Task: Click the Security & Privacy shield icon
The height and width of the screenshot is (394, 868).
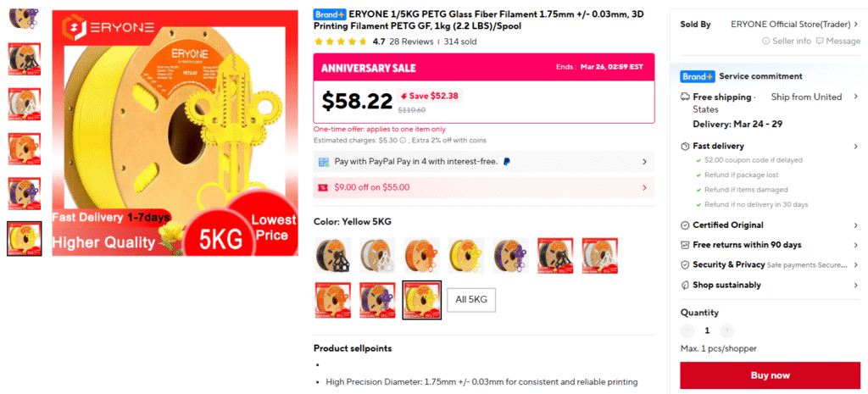Action: tap(685, 265)
